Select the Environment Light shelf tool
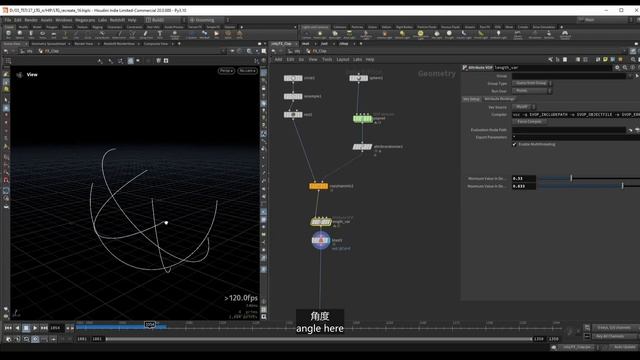The height and width of the screenshot is (360, 640). (420, 34)
